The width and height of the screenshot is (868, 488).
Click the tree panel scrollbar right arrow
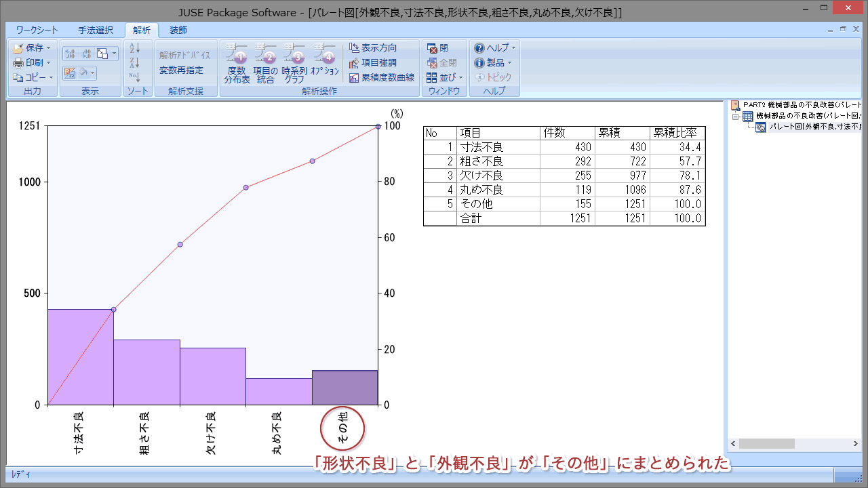coord(856,443)
